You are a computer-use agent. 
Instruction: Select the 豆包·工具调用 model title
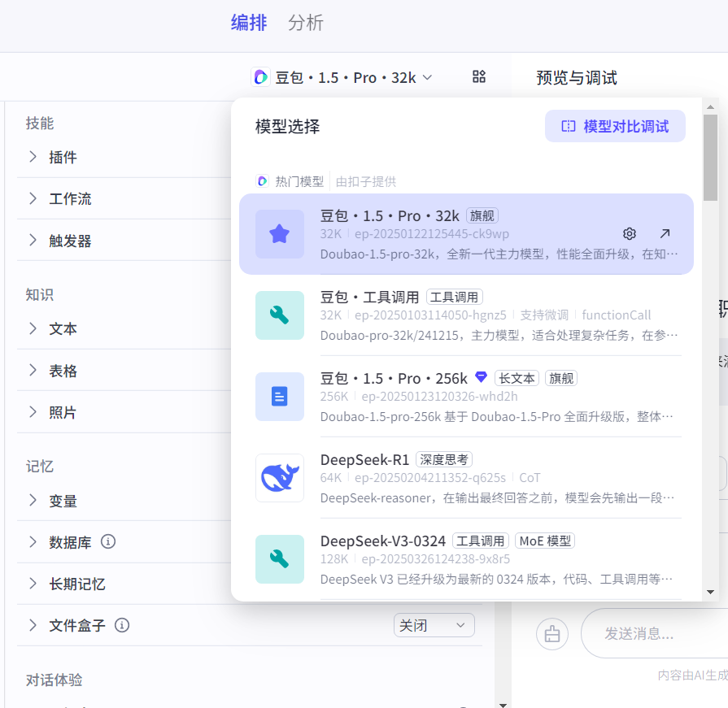[x=369, y=297]
